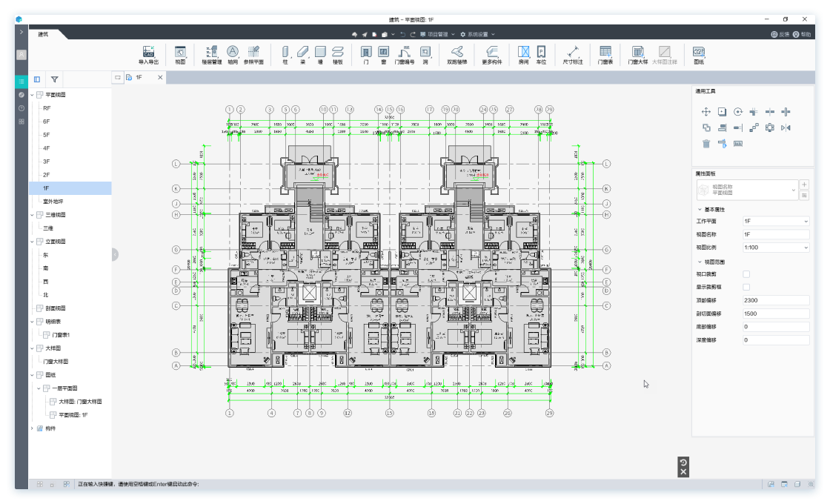Open the 2F floor plan view
830x504 pixels.
coord(47,175)
